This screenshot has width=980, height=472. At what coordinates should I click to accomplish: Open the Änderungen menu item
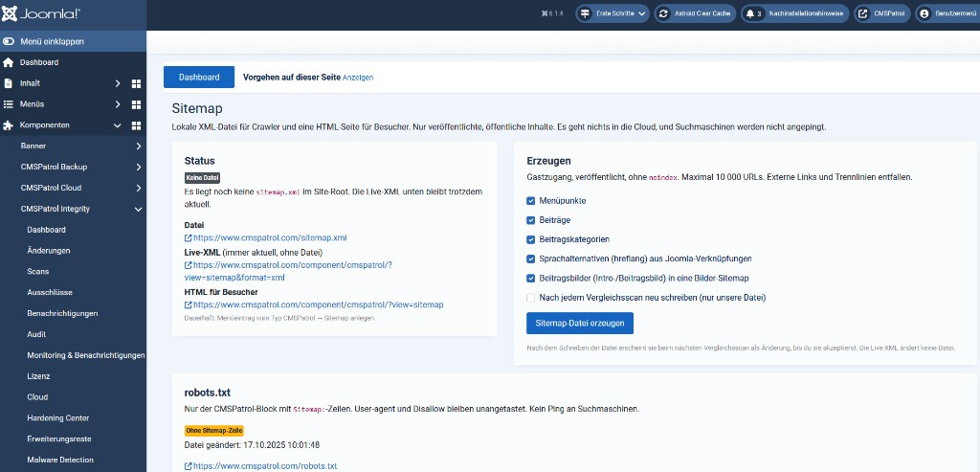49,251
